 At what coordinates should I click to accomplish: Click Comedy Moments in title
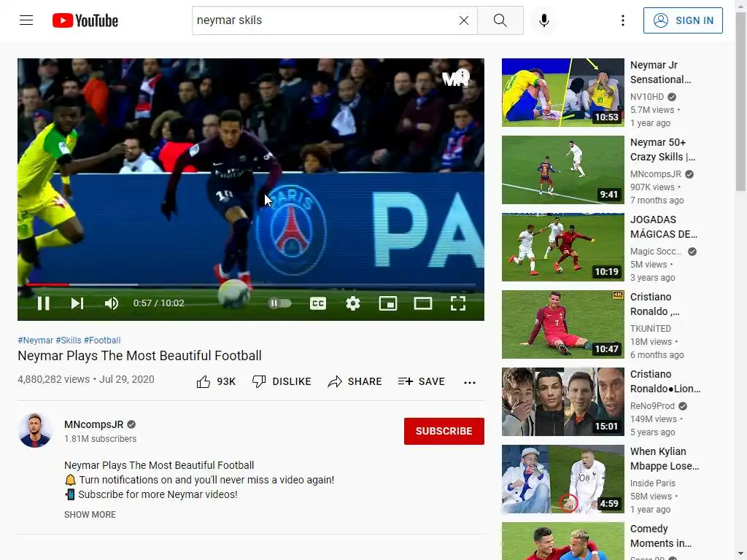point(661,536)
